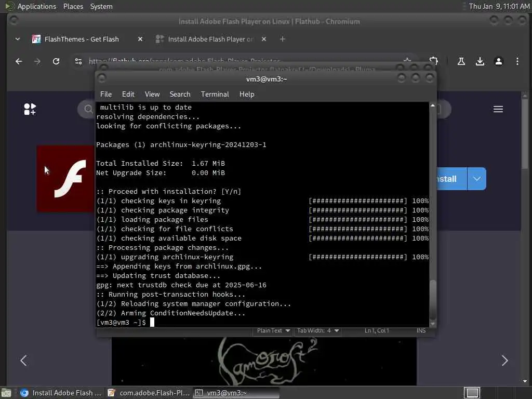532x399 pixels.
Task: Click the Chromium page scrollbar down arrow
Action: pos(525,381)
